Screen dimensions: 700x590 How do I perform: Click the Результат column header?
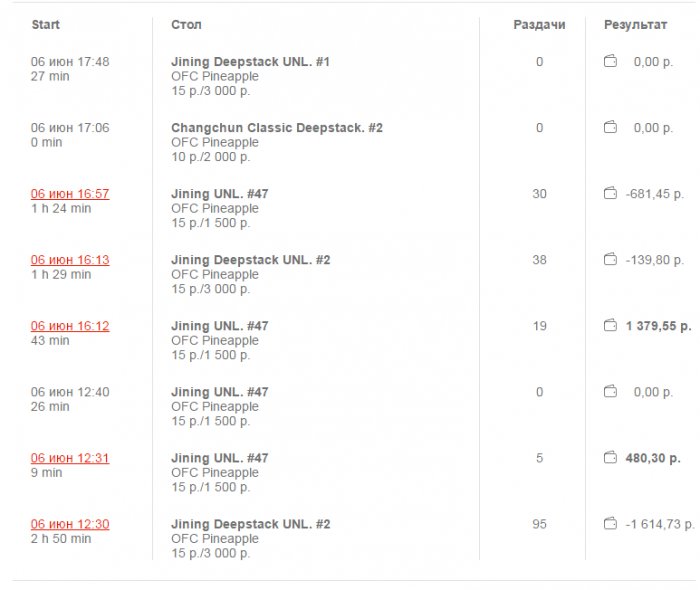pyautogui.click(x=635, y=24)
